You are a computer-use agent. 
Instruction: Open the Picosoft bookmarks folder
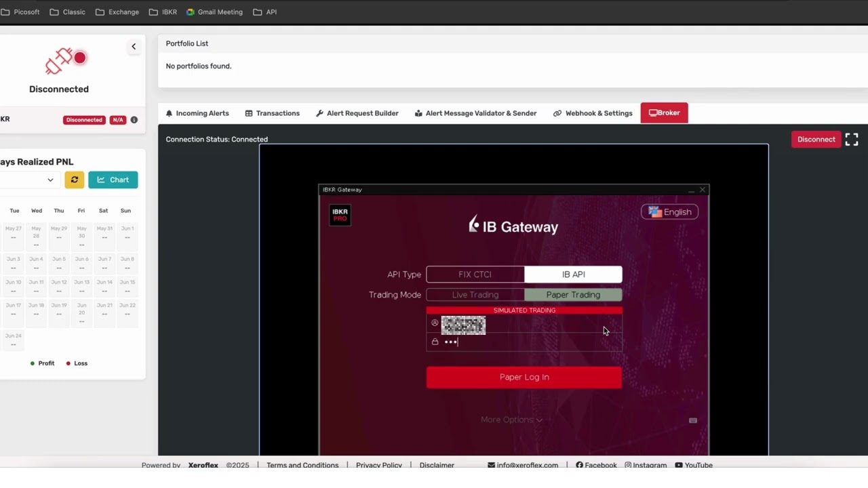click(x=20, y=12)
